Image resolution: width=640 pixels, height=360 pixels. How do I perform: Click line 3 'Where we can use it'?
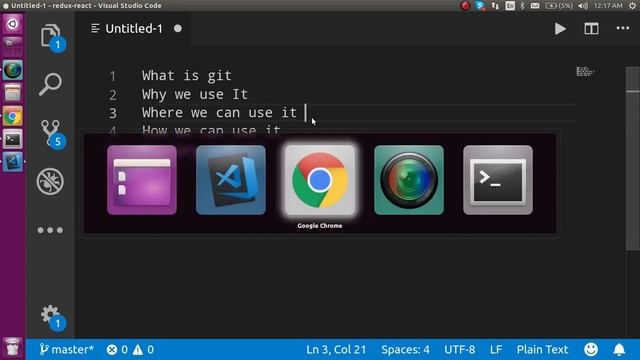pyautogui.click(x=219, y=113)
